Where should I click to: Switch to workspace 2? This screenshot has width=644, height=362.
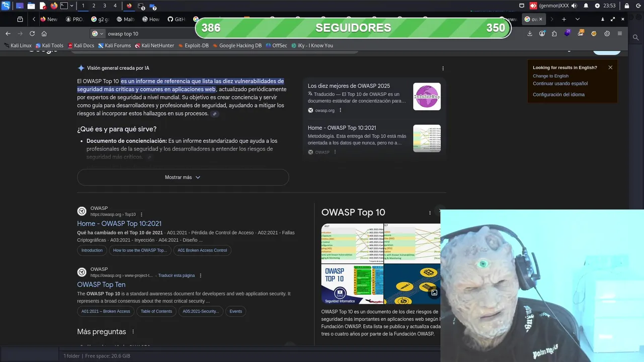click(x=94, y=6)
